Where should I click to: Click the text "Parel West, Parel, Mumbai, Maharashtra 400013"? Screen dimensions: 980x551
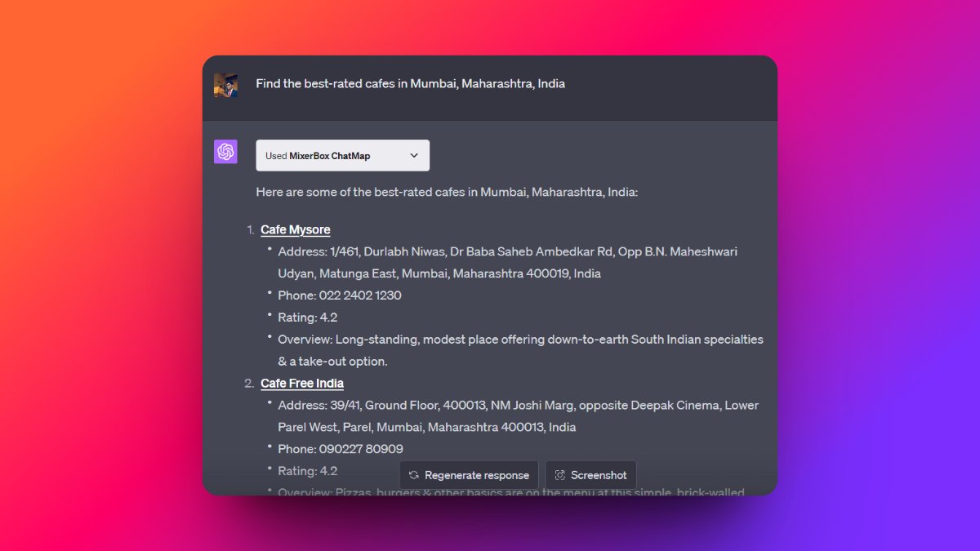[x=411, y=427]
